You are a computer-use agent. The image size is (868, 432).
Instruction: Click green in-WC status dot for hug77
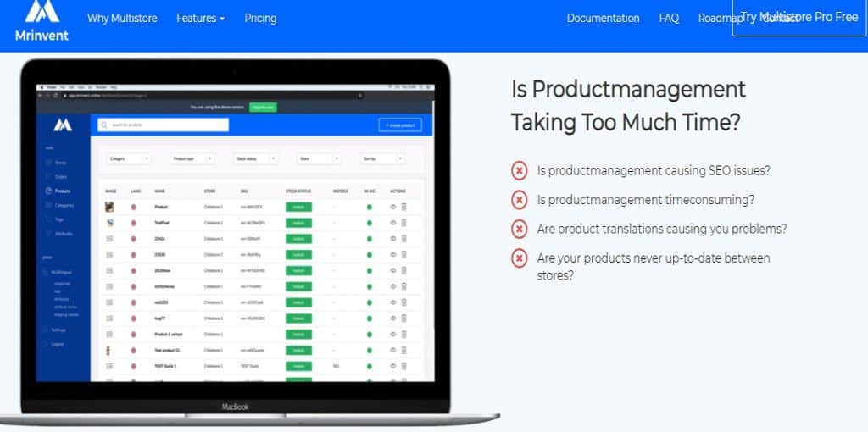click(x=370, y=318)
